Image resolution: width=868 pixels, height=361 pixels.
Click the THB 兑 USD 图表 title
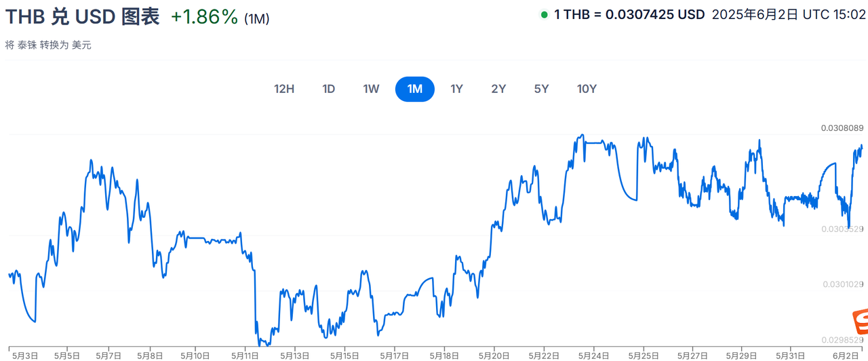[82, 16]
